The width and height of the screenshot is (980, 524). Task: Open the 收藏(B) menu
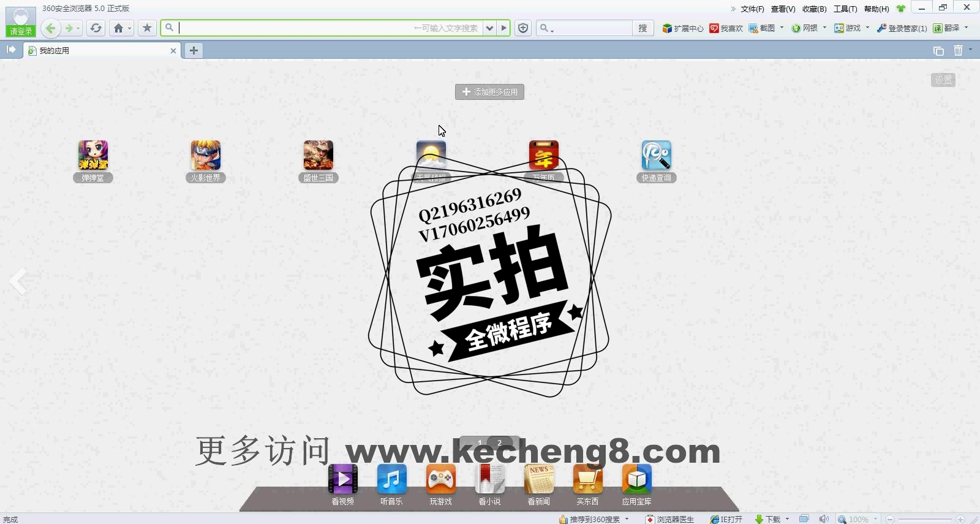[814, 9]
